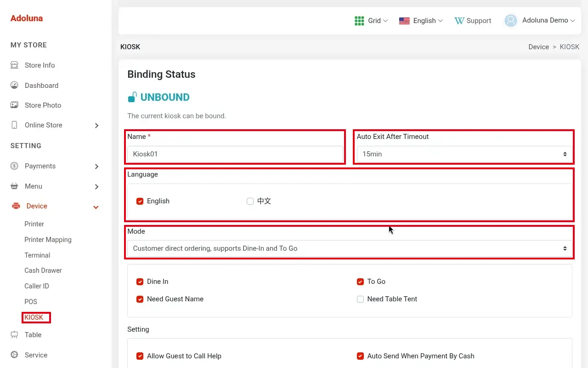The height and width of the screenshot is (368, 588).
Task: Click the Service gear icon
Action: (14, 355)
